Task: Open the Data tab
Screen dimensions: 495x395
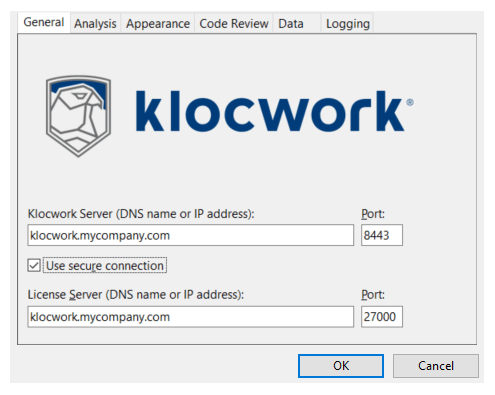Action: (297, 24)
